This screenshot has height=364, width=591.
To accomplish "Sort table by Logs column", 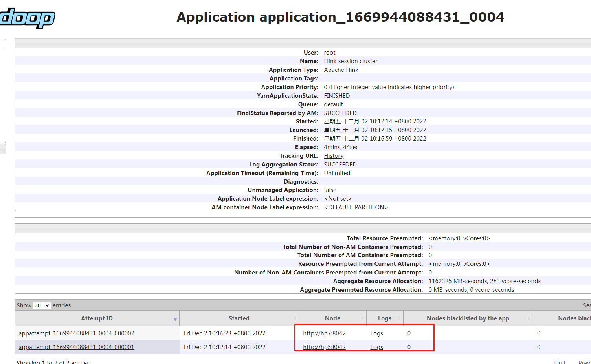I will tap(385, 318).
